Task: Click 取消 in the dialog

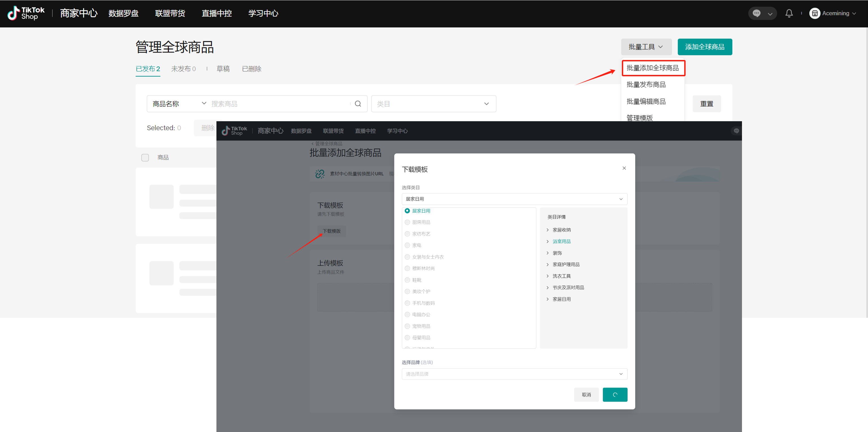Action: [x=586, y=395]
